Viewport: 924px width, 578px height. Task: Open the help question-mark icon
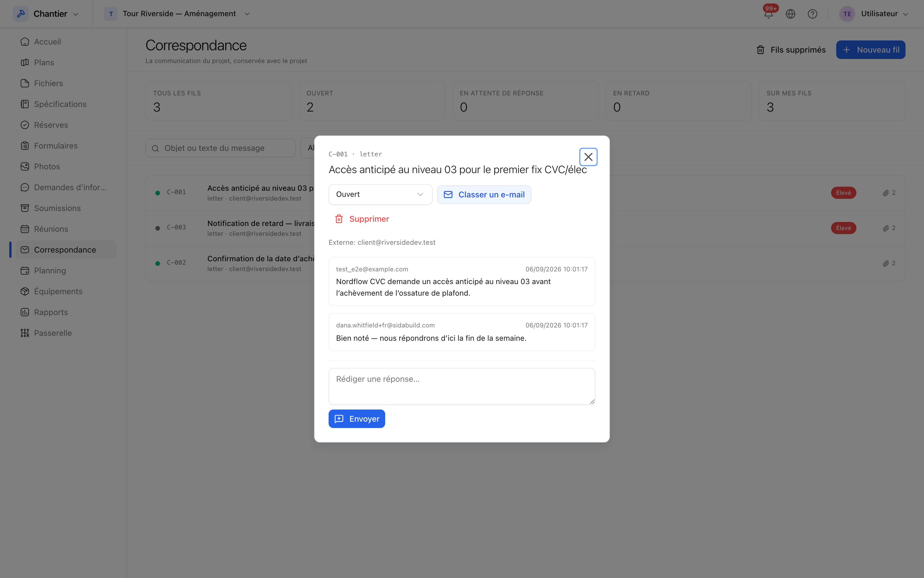click(812, 14)
